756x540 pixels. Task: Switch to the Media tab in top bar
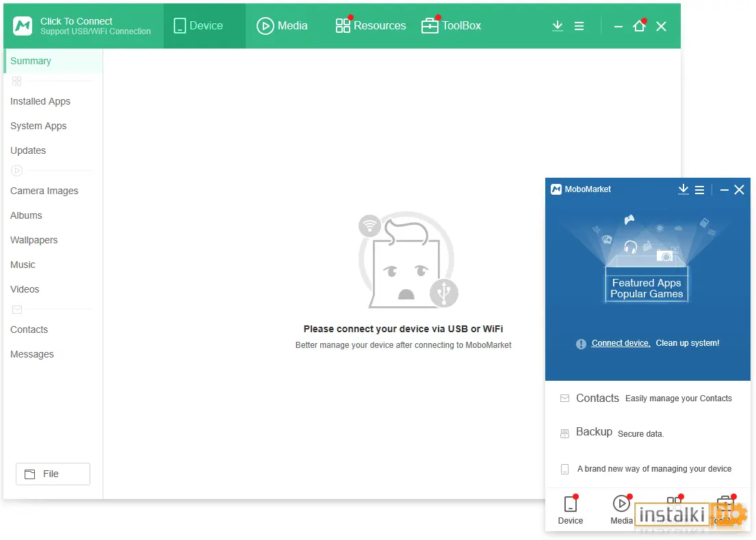point(282,25)
